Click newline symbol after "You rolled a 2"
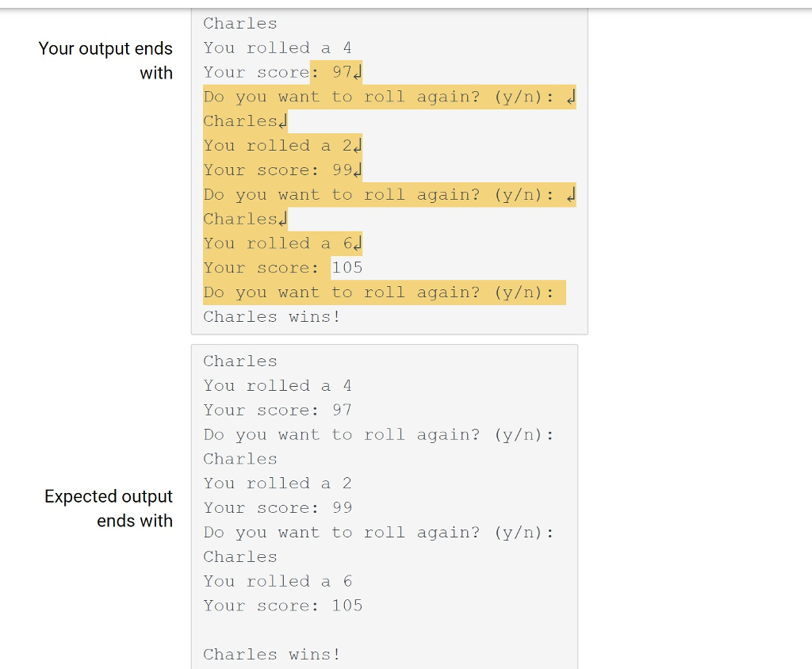The width and height of the screenshot is (812, 669). [x=358, y=146]
